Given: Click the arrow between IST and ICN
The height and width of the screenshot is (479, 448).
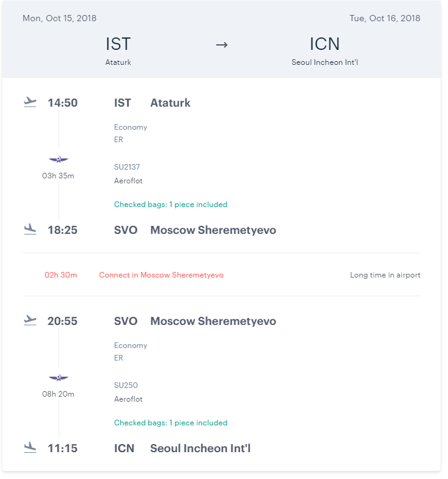Looking at the screenshot, I should tap(222, 45).
